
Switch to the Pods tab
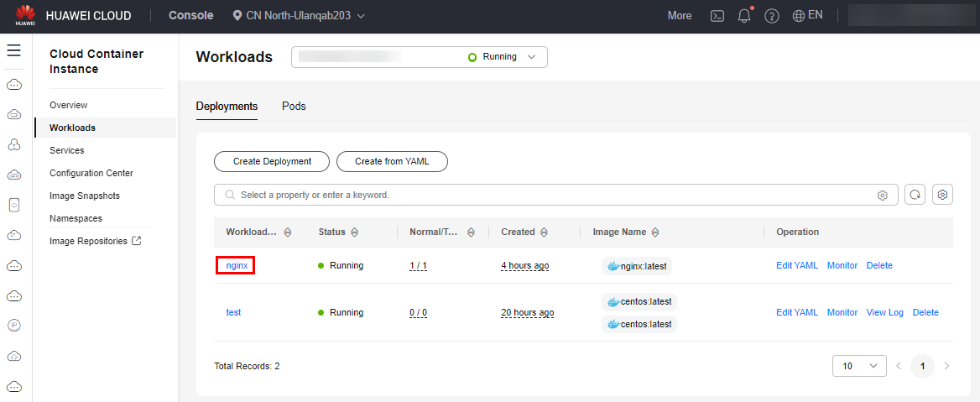(294, 107)
